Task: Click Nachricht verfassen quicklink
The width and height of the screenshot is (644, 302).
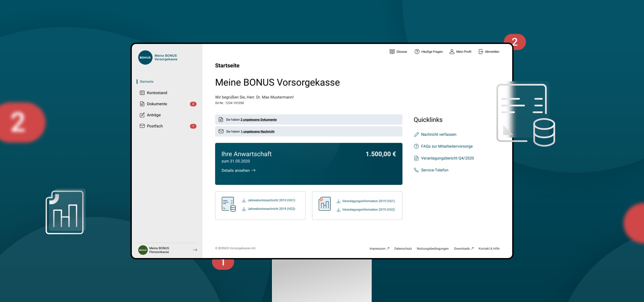Action: pyautogui.click(x=439, y=134)
